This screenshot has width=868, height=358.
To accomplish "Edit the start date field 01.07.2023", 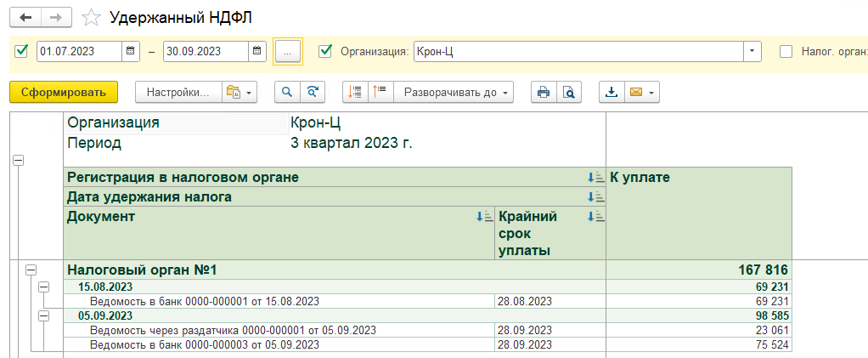I will [80, 52].
